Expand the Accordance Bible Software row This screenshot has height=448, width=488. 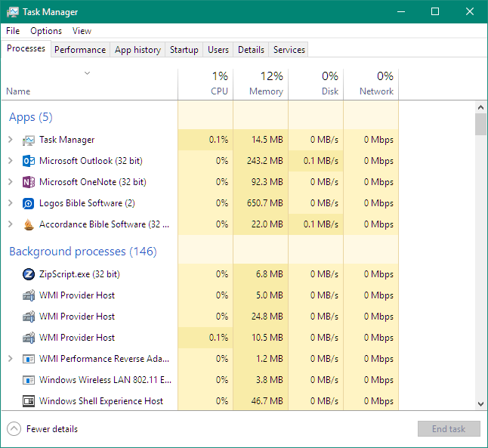(x=11, y=224)
